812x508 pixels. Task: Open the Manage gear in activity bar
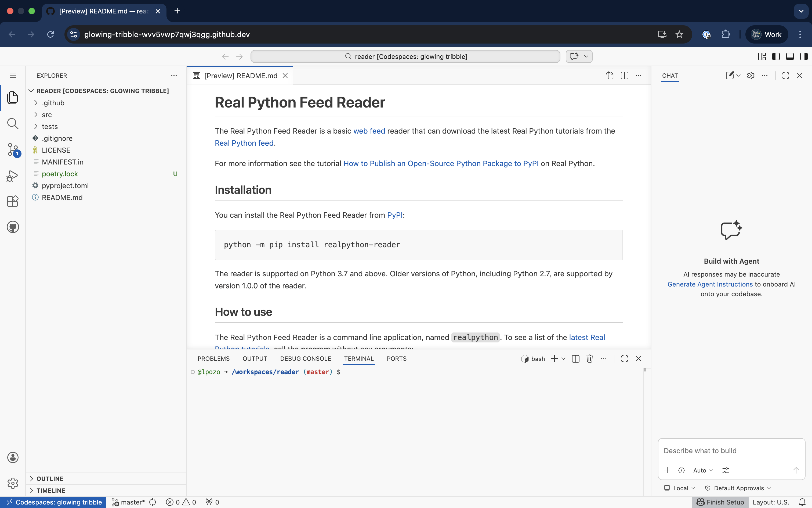[x=13, y=483]
